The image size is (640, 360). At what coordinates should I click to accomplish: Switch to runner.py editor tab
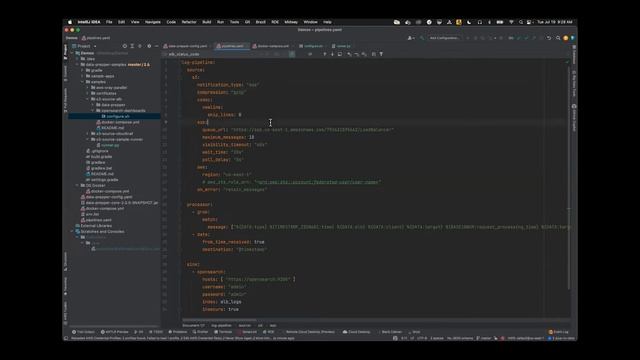[x=343, y=46]
